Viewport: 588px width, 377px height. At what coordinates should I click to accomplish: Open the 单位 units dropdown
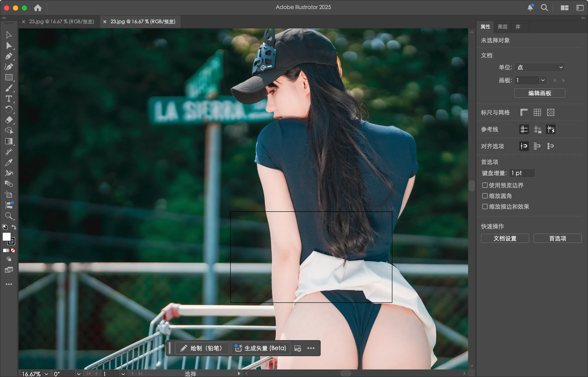540,67
